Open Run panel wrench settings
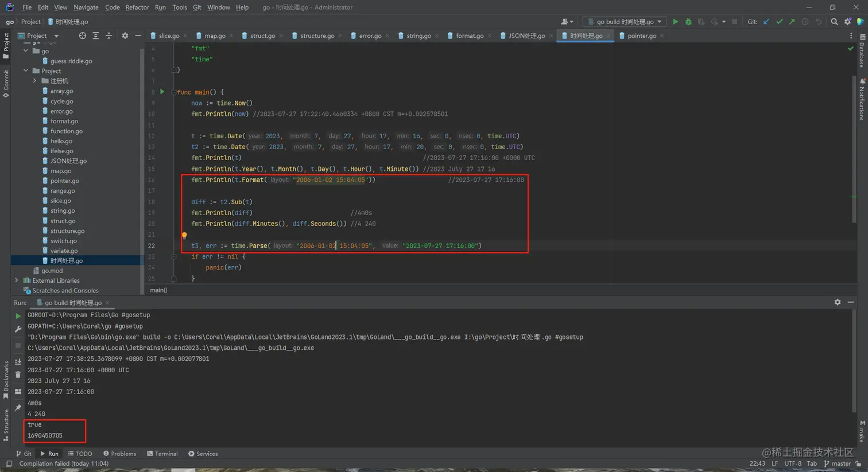 click(x=18, y=329)
